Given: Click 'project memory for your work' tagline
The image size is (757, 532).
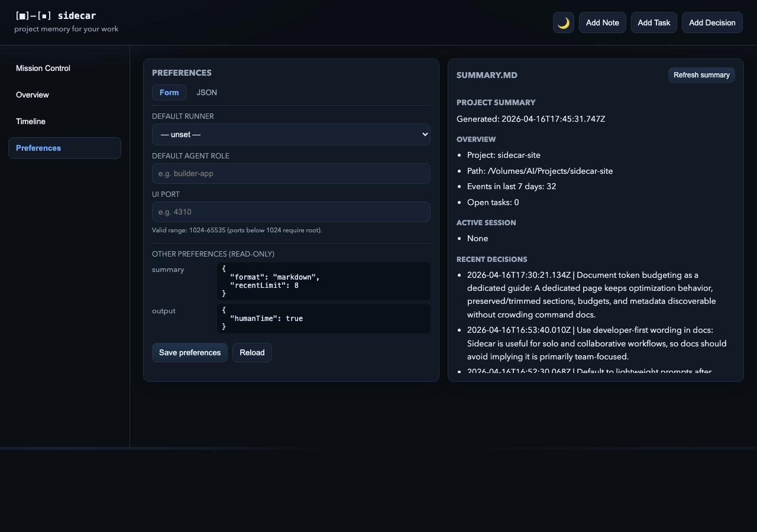Looking at the screenshot, I should [66, 29].
